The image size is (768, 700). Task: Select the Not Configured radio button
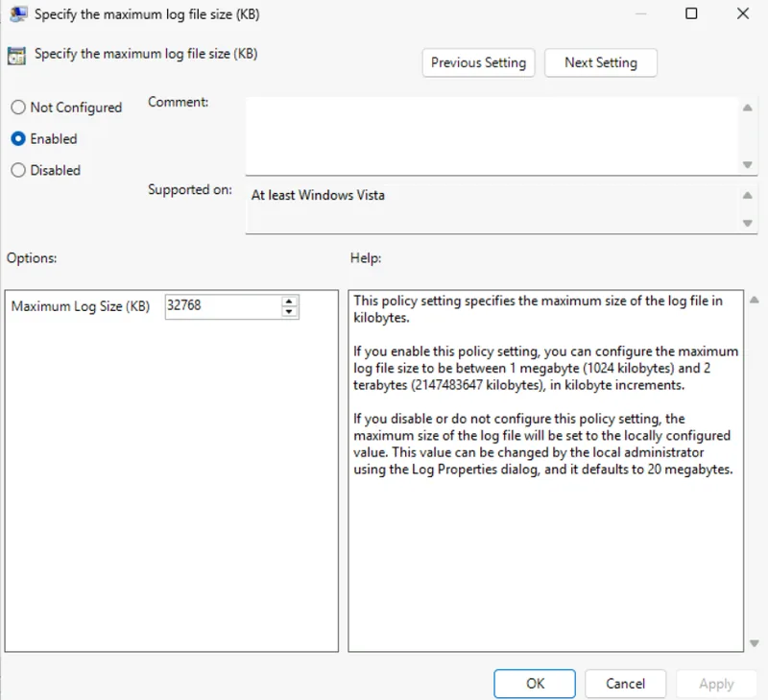[18, 108]
